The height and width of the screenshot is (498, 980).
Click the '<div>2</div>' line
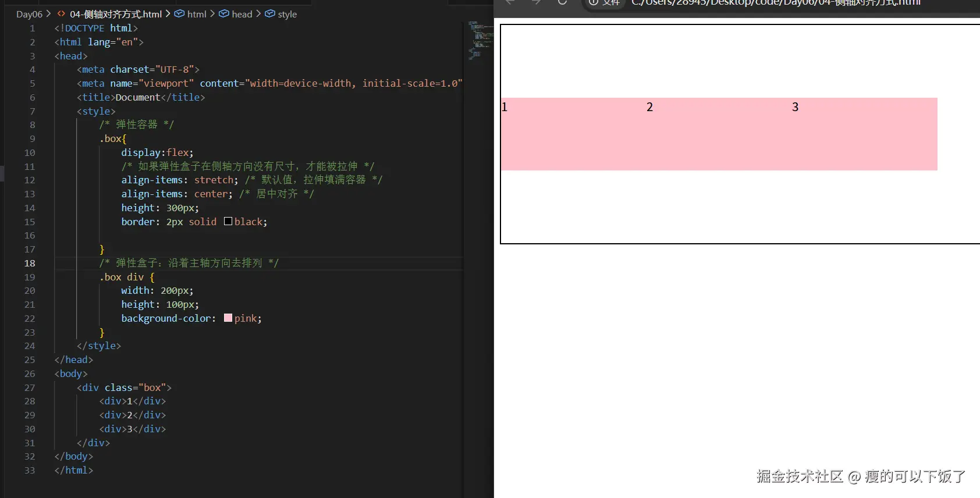click(133, 415)
